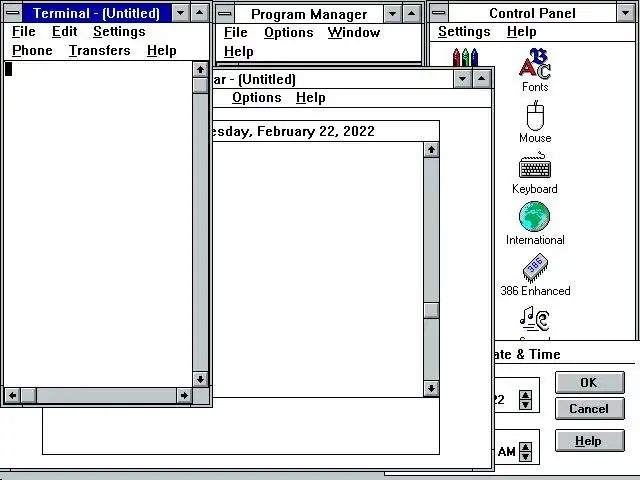The image size is (640, 480).
Task: Open Phone menu in Terminal
Action: pos(32,51)
